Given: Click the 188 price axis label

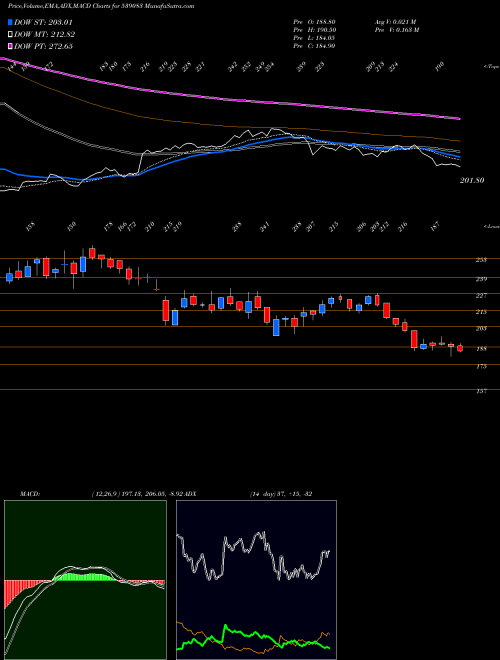Looking at the screenshot, I should 481,349.
